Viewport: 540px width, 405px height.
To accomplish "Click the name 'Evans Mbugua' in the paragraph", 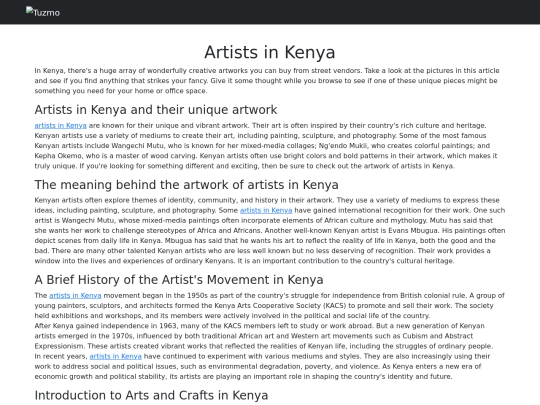I will click(414, 230).
